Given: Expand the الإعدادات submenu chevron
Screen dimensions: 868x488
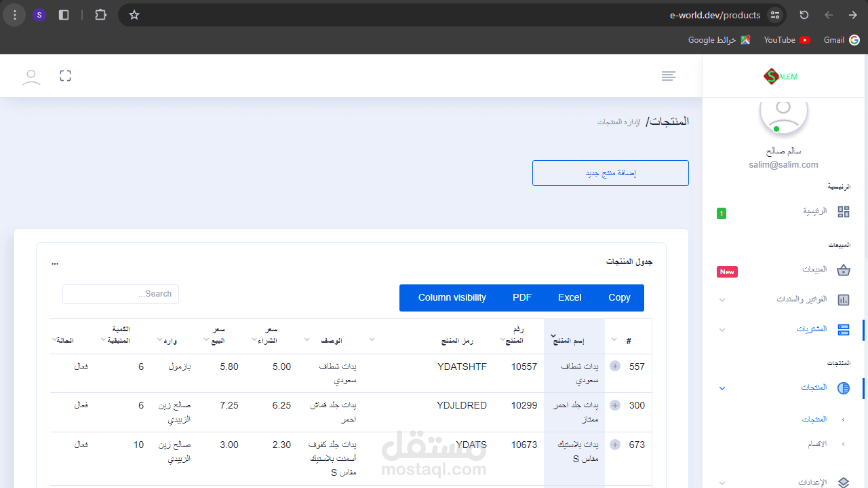Looking at the screenshot, I should tap(722, 483).
